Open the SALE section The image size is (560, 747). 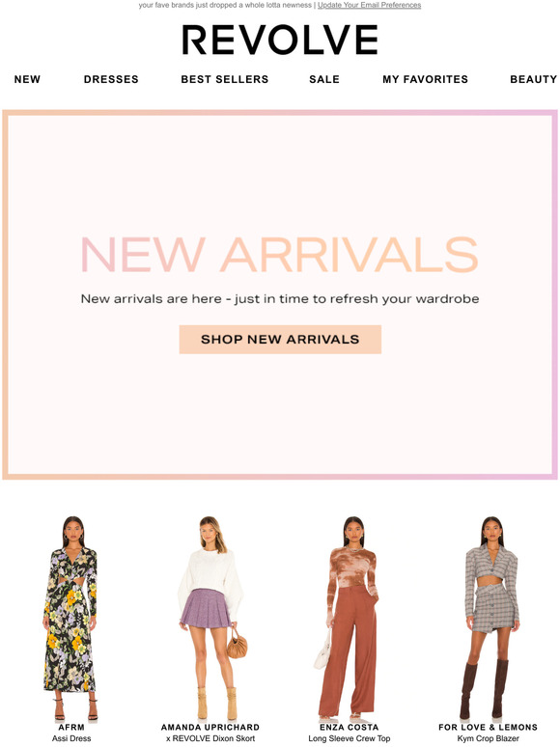[x=324, y=79]
